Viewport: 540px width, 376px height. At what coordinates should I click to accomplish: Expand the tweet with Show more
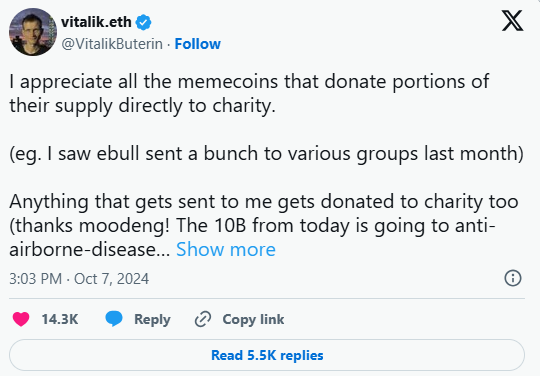click(x=226, y=249)
